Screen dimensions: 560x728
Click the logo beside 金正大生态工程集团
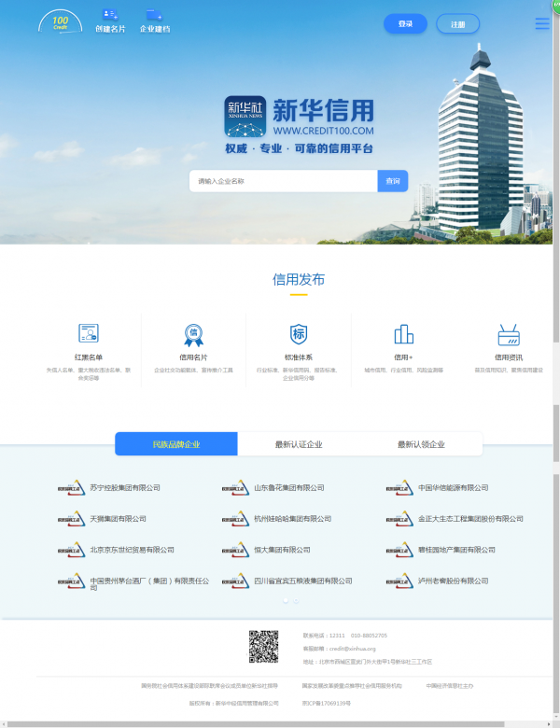pyautogui.click(x=399, y=519)
